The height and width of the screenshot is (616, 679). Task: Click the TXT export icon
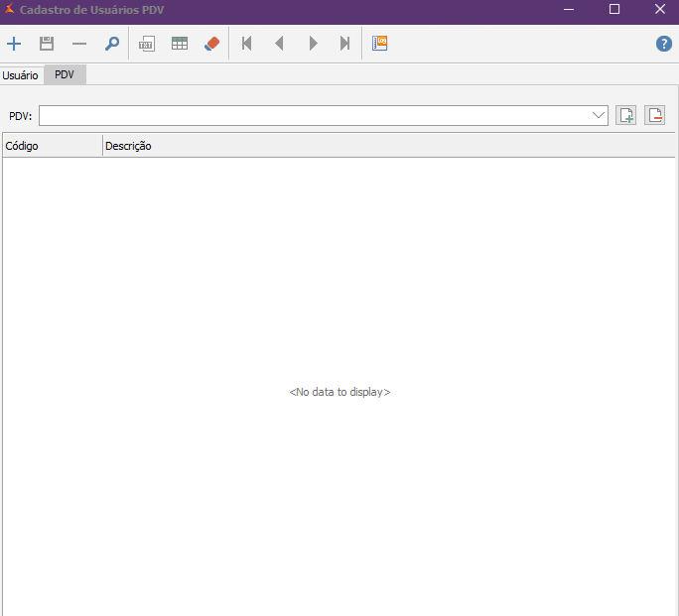pyautogui.click(x=147, y=44)
